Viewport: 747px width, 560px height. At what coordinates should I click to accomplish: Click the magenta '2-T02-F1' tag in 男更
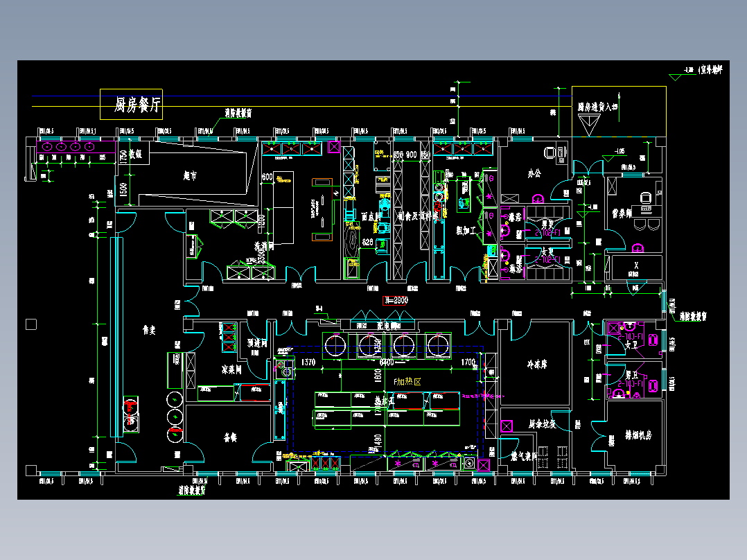[x=547, y=233]
